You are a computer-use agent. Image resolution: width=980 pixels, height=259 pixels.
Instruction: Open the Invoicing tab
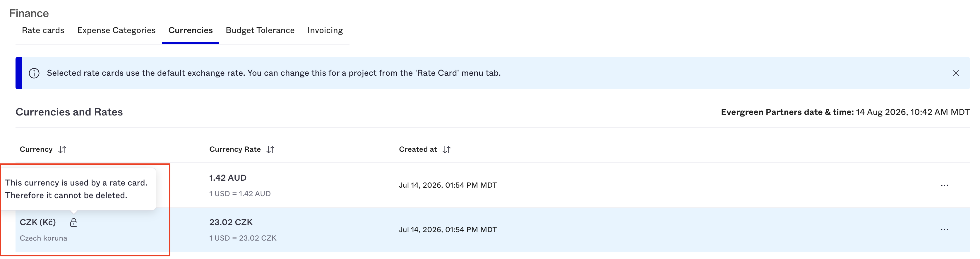pos(325,30)
